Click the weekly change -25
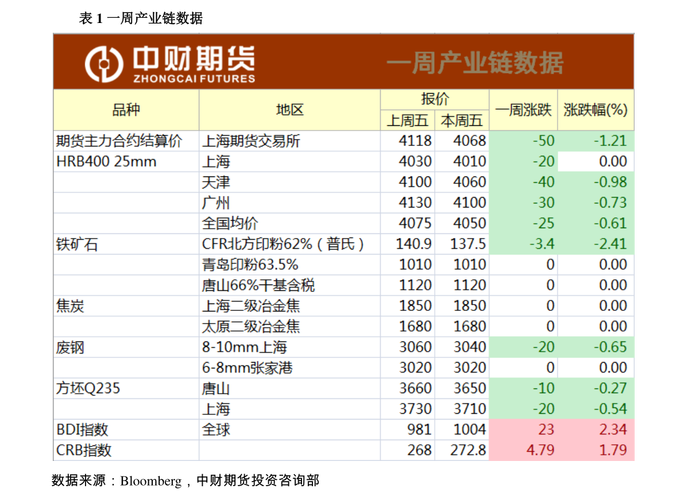 coord(544,223)
